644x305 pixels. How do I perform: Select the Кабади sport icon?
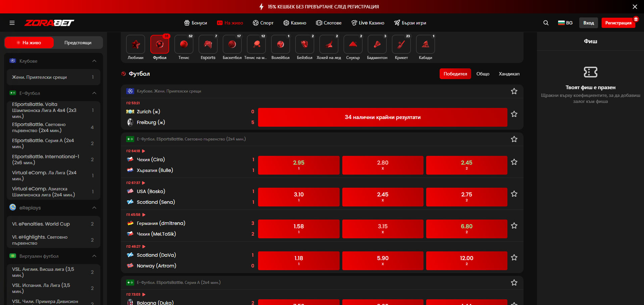(426, 44)
